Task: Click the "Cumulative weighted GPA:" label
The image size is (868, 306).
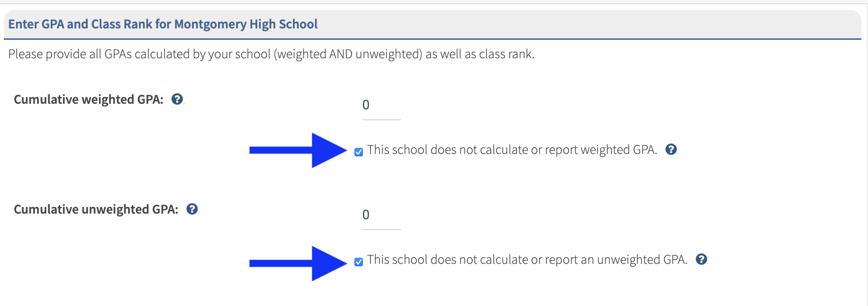Action: (89, 99)
